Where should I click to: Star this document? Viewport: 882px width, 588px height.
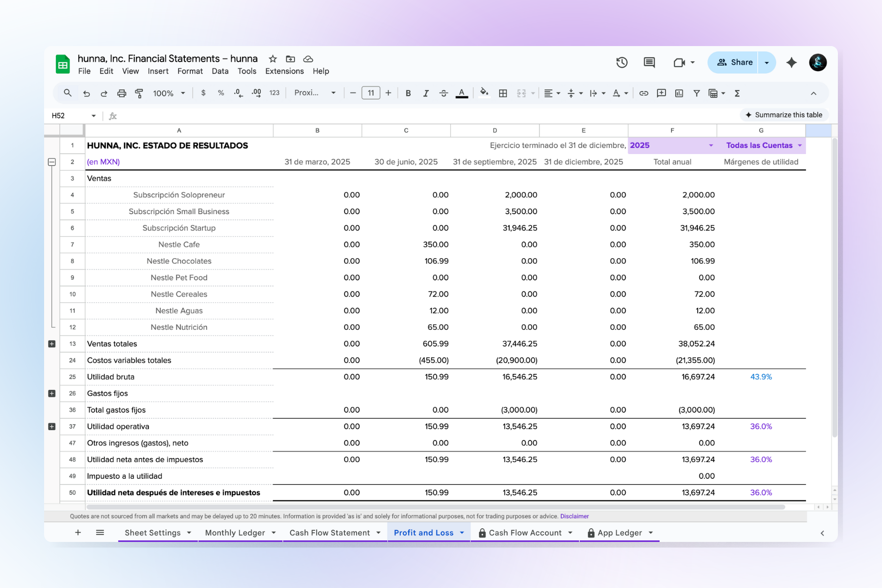point(273,59)
